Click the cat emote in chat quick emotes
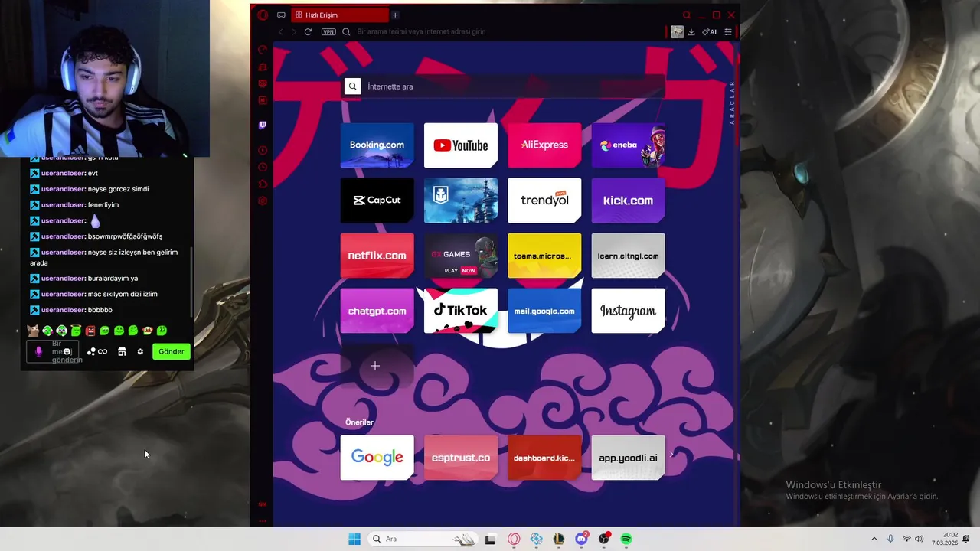 tap(33, 331)
